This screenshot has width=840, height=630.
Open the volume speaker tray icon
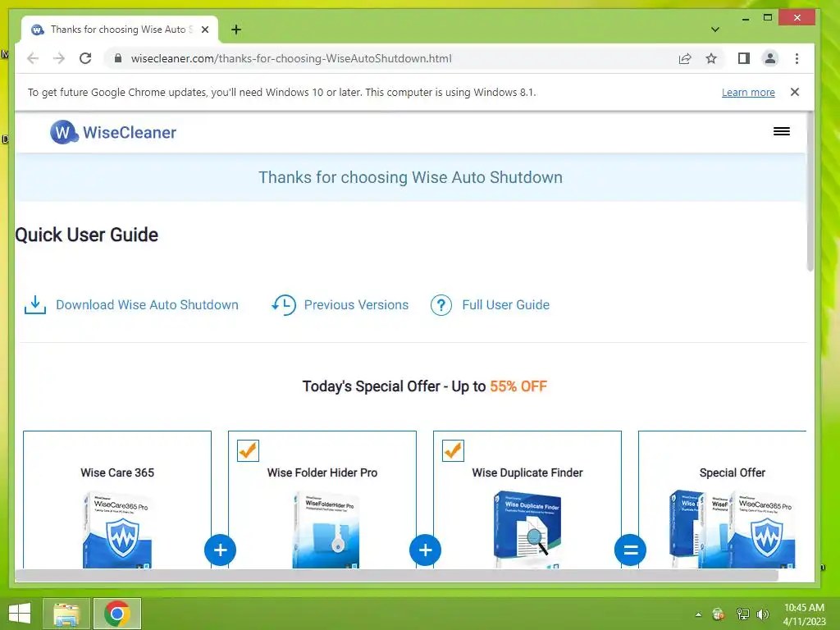click(x=763, y=614)
